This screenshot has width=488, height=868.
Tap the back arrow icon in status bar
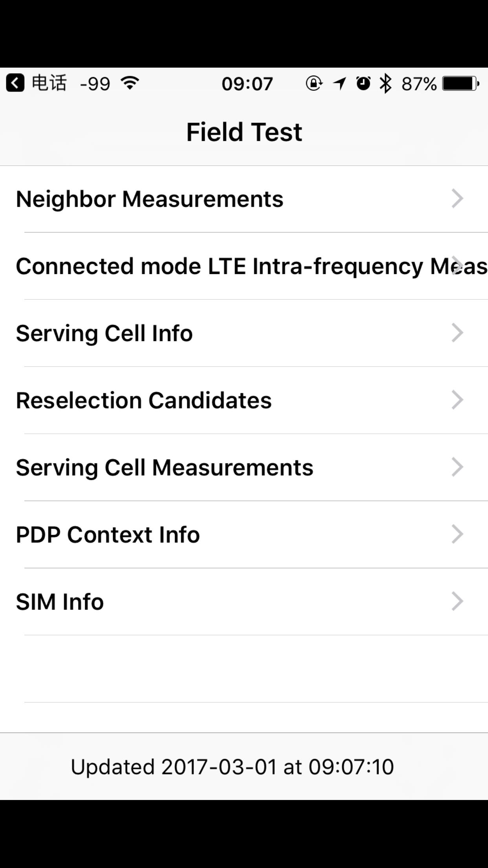15,83
